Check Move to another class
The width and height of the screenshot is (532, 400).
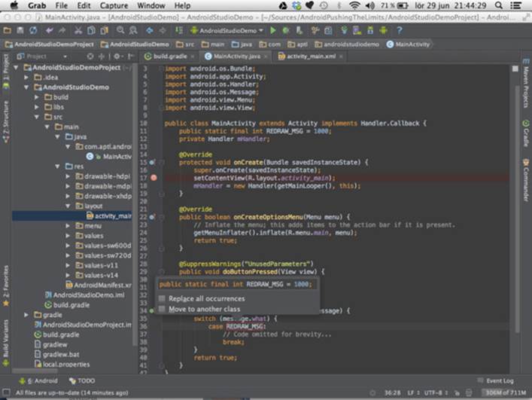(x=162, y=309)
